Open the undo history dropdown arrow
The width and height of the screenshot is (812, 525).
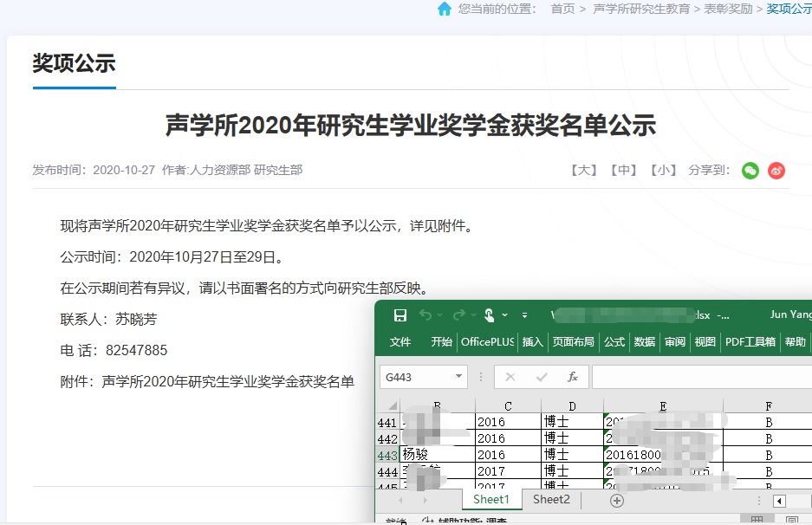pyautogui.click(x=440, y=314)
